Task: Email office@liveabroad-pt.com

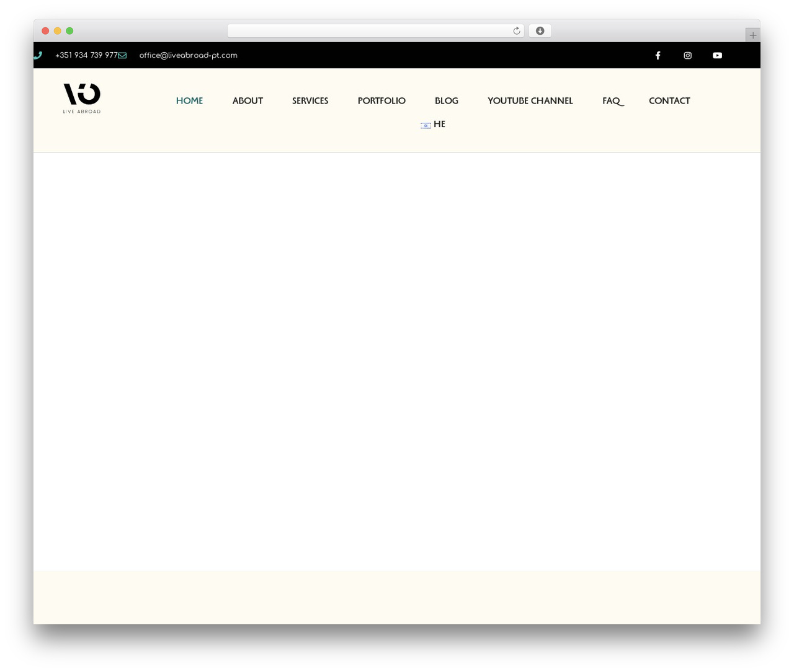Action: pyautogui.click(x=189, y=55)
